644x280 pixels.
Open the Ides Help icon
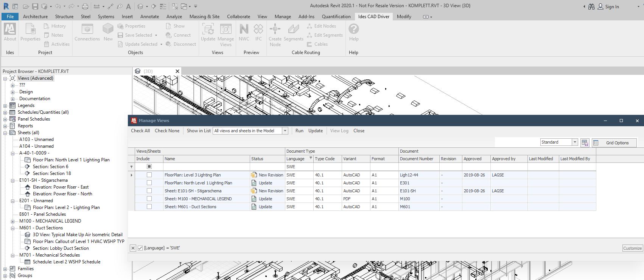tap(354, 32)
